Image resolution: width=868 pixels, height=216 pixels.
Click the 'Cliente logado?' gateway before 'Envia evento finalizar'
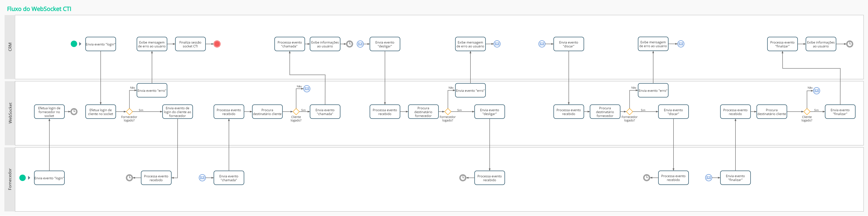pyautogui.click(x=807, y=112)
